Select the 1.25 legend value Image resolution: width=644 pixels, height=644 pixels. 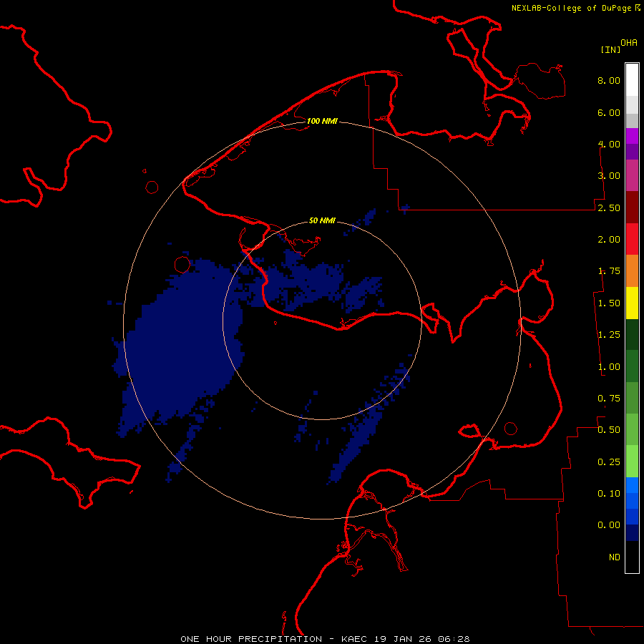point(609,335)
